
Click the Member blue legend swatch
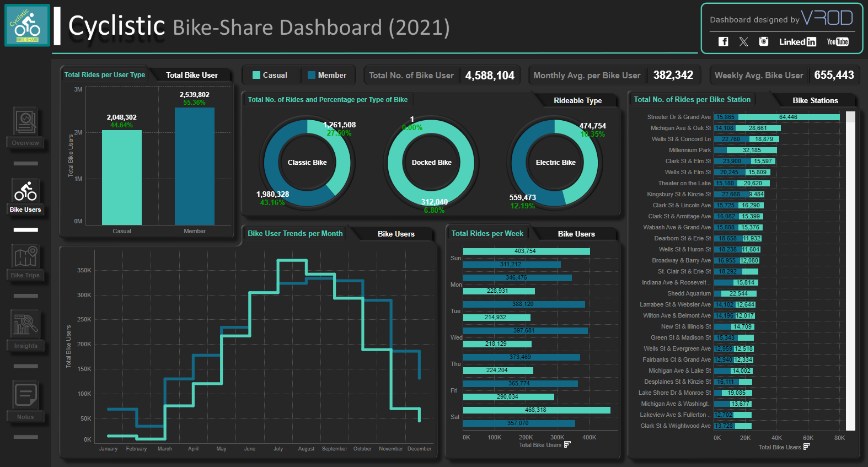coord(312,75)
